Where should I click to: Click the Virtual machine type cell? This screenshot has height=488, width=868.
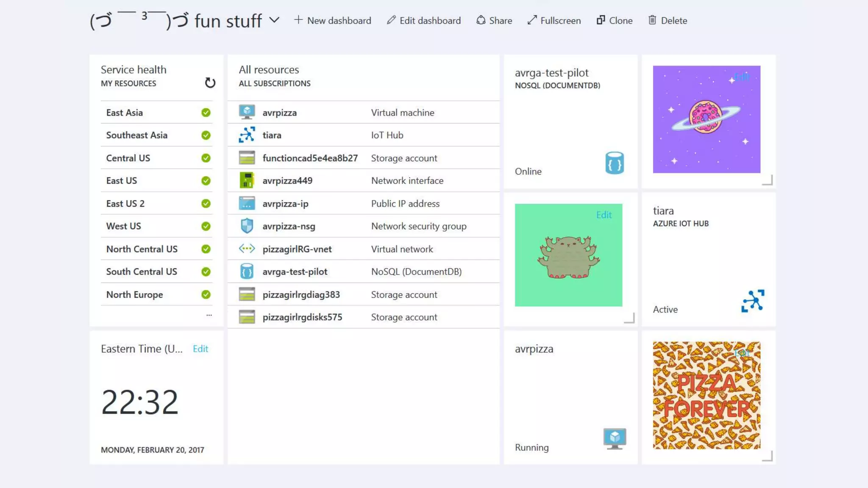[x=403, y=113]
